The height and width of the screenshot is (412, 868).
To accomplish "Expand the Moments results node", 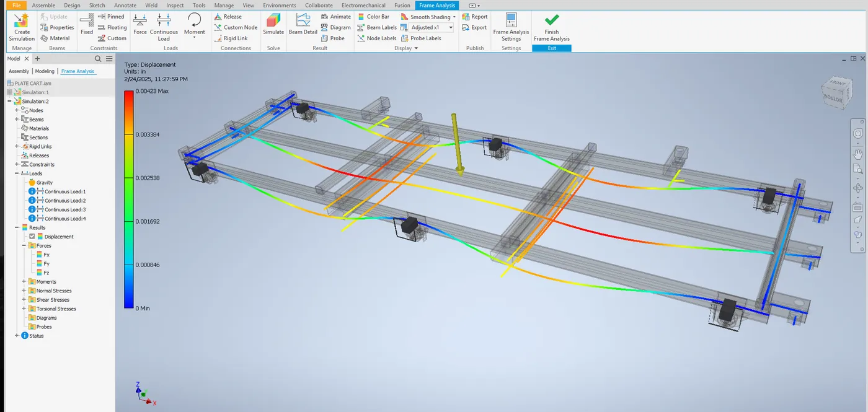I will [x=24, y=282].
